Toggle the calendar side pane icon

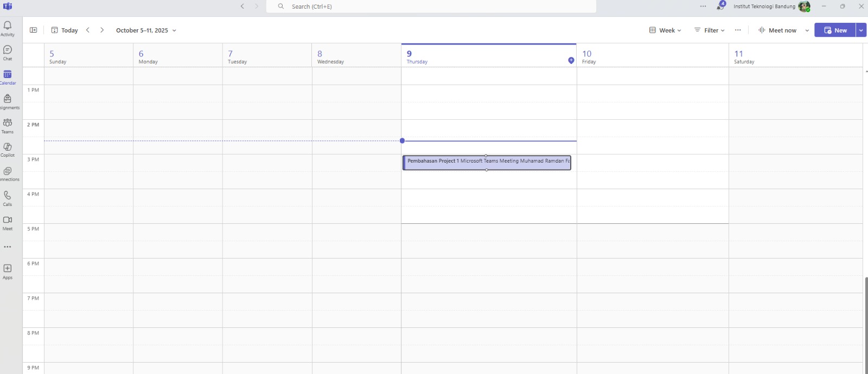33,30
